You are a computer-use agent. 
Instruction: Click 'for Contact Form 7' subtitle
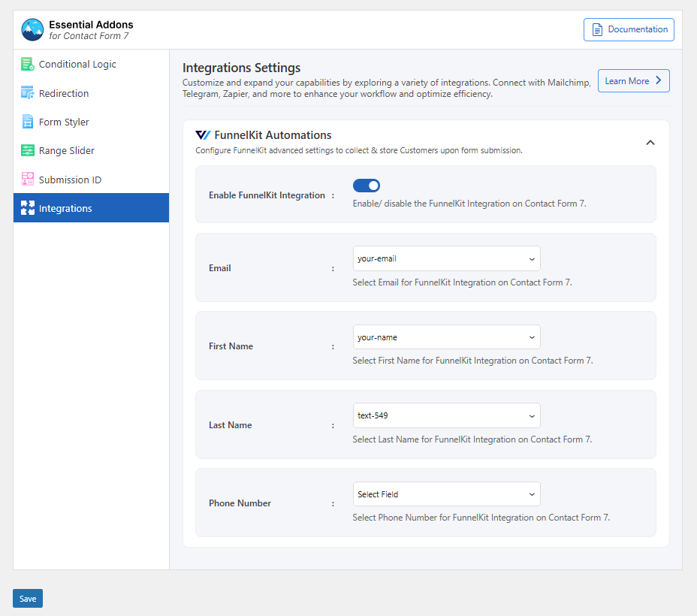89,36
